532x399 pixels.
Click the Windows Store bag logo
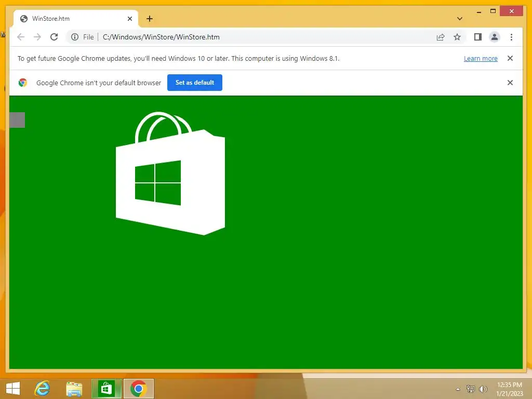170,174
